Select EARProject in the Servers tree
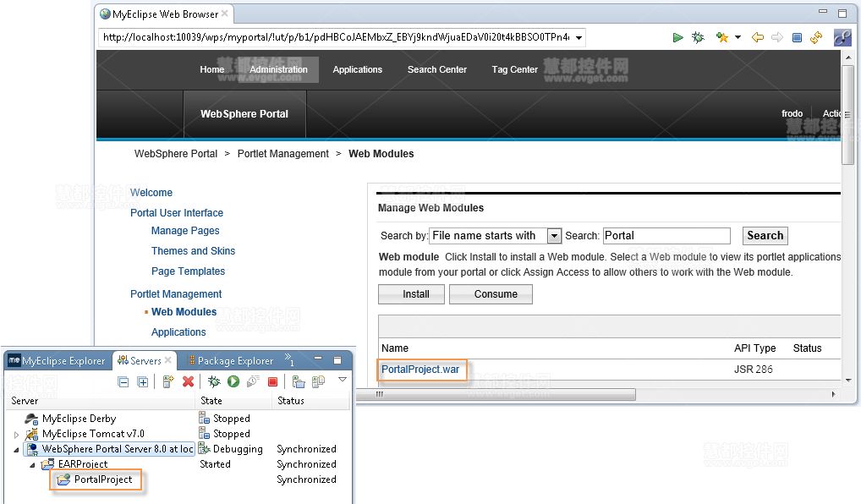861x504 pixels. 74,464
